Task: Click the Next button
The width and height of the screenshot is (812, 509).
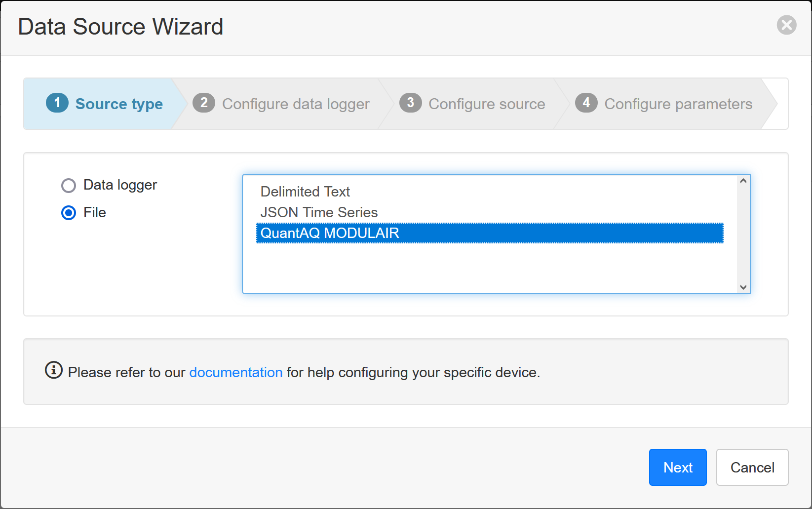Action: click(678, 467)
